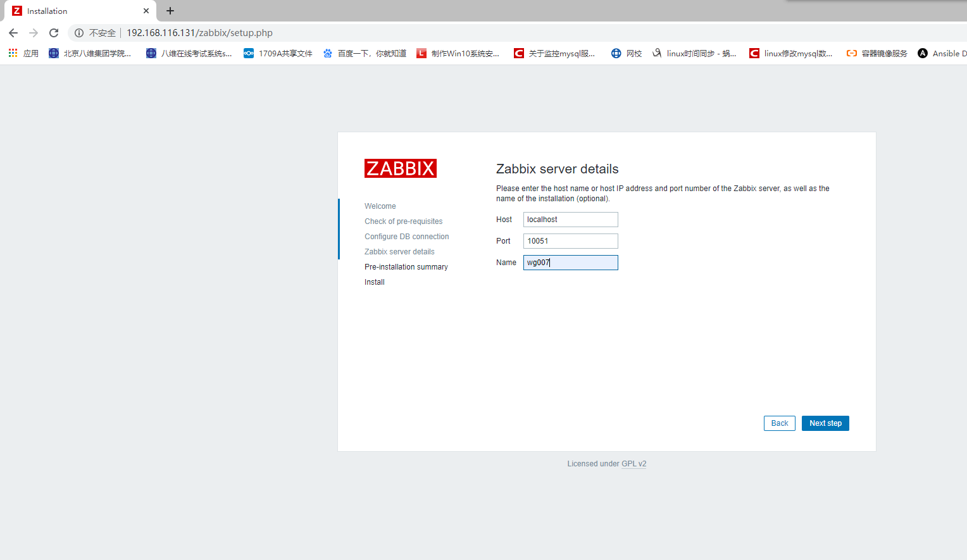
Task: Reload the page with refresh icon
Action: point(54,33)
